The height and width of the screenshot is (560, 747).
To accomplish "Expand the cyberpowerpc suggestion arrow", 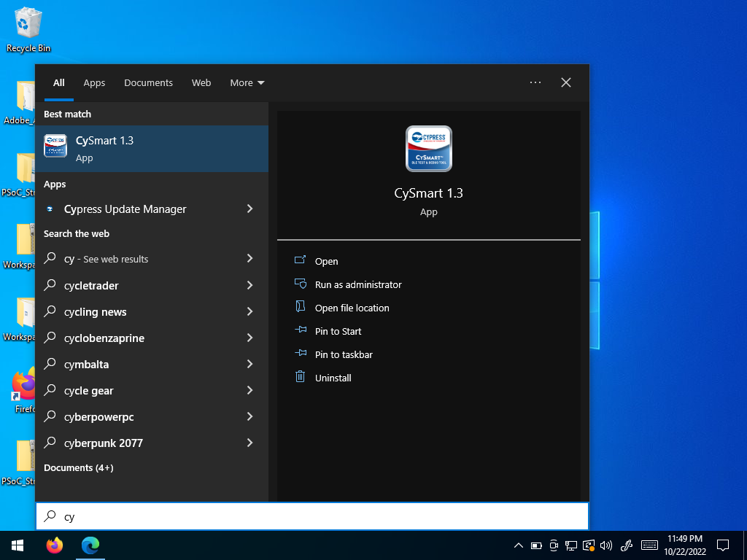I will (x=249, y=416).
